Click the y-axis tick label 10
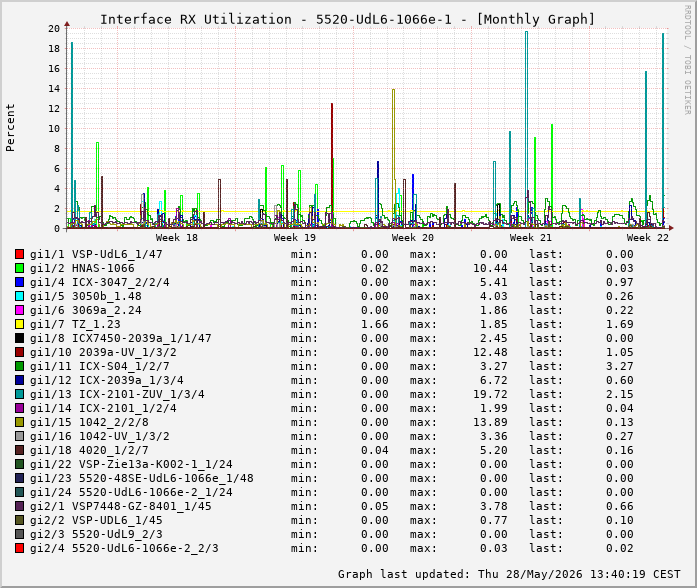Screen dimensions: 697x588 tap(54, 128)
